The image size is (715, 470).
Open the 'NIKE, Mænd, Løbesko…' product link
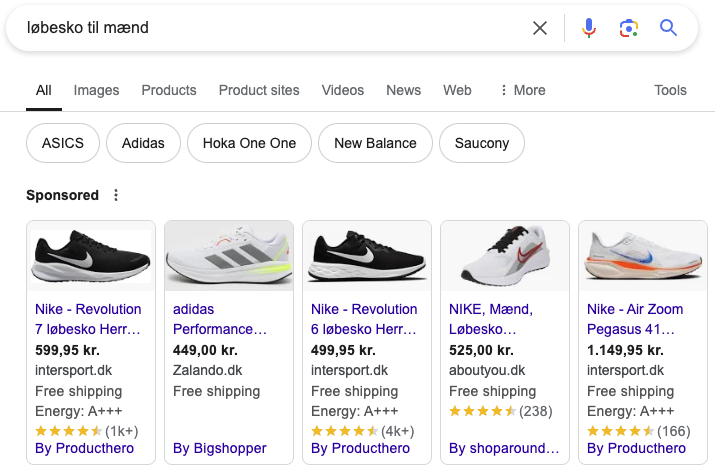[491, 319]
